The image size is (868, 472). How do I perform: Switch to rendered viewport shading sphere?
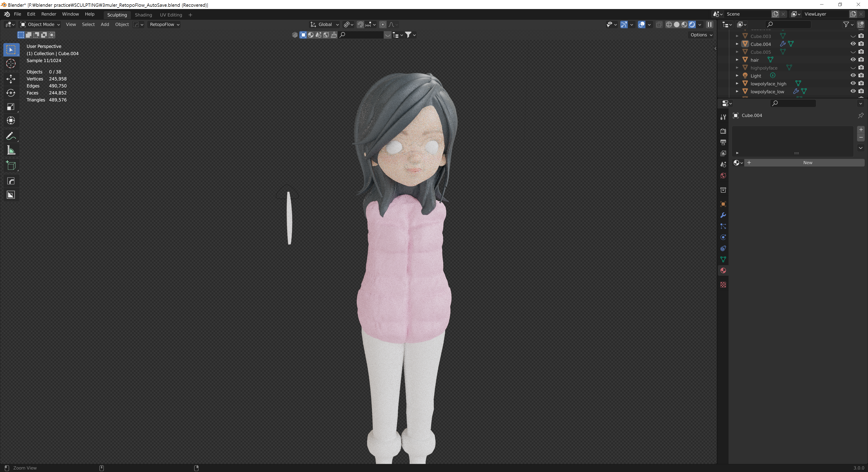pyautogui.click(x=692, y=24)
